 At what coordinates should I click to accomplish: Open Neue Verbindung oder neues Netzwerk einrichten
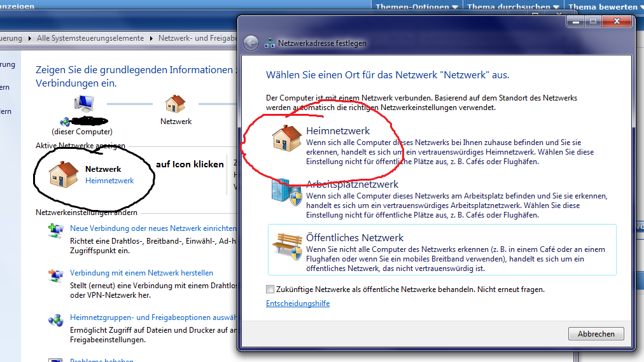point(153,228)
